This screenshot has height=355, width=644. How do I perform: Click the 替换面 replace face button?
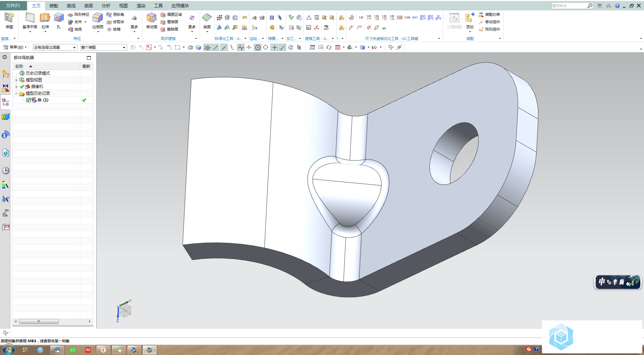[169, 22]
